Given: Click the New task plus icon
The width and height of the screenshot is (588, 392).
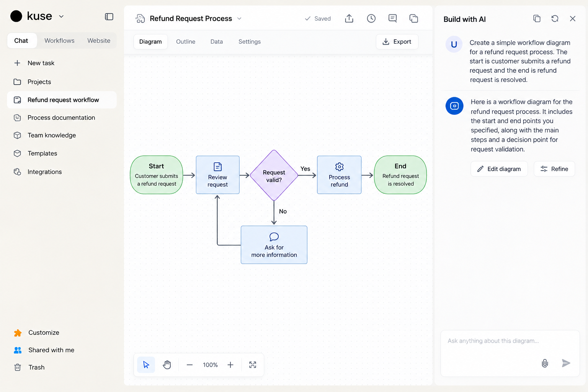Looking at the screenshot, I should pos(17,63).
